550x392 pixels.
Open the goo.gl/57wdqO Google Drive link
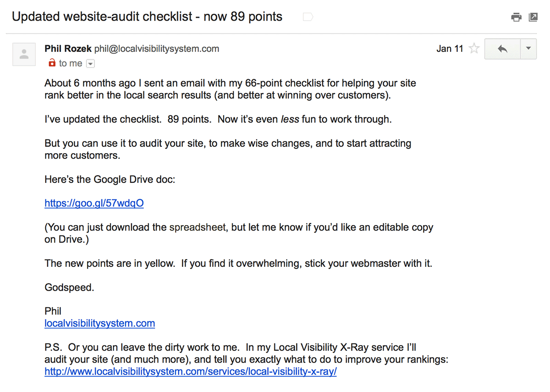coord(94,203)
